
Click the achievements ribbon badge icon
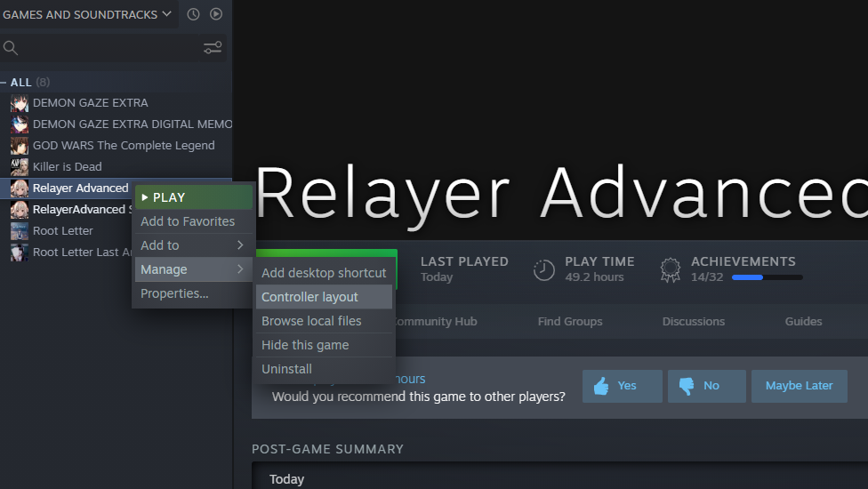(671, 270)
